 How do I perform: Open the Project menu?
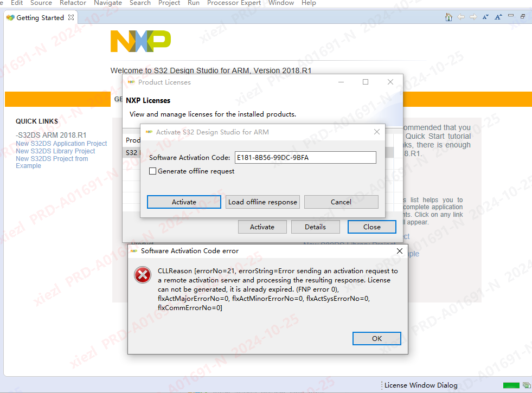pyautogui.click(x=169, y=3)
